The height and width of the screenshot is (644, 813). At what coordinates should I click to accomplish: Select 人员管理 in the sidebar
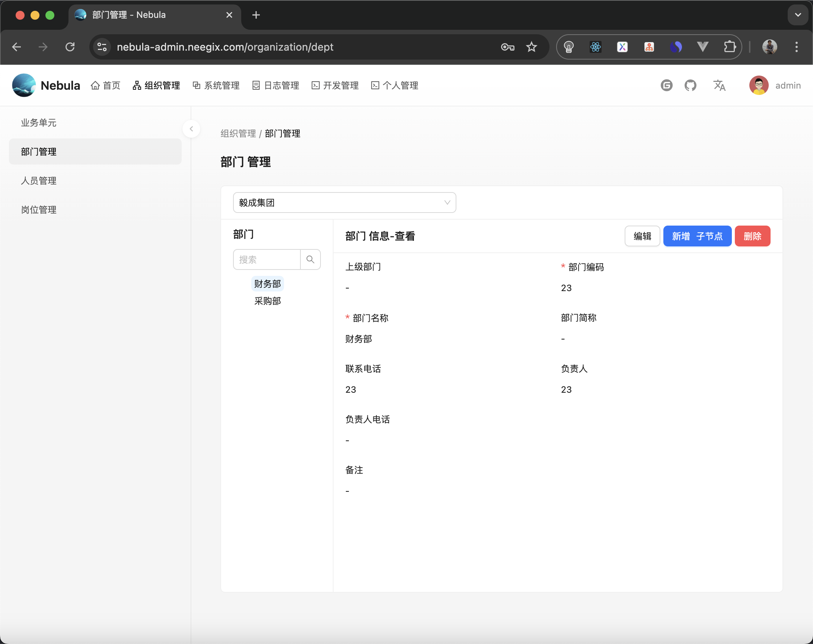[x=38, y=180]
